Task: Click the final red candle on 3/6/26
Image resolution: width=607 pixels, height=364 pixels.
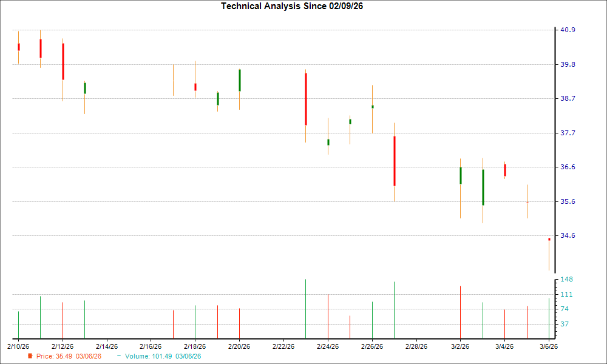Action: pos(548,240)
